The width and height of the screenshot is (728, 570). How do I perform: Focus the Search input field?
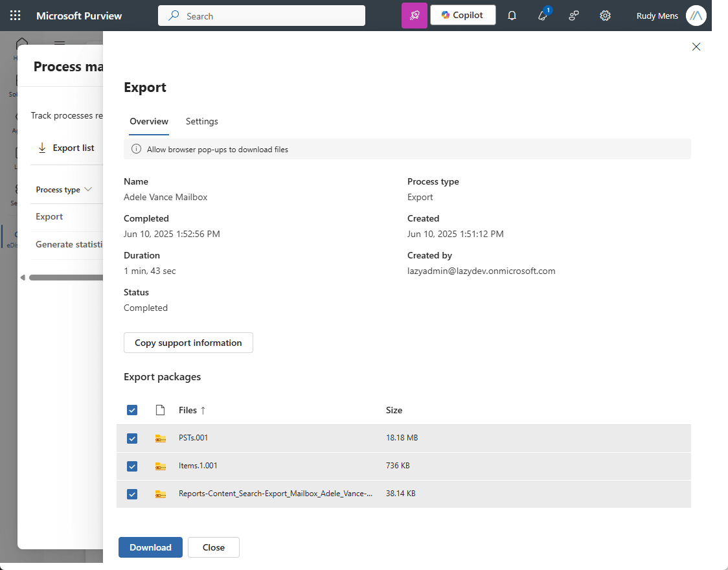coord(262,16)
